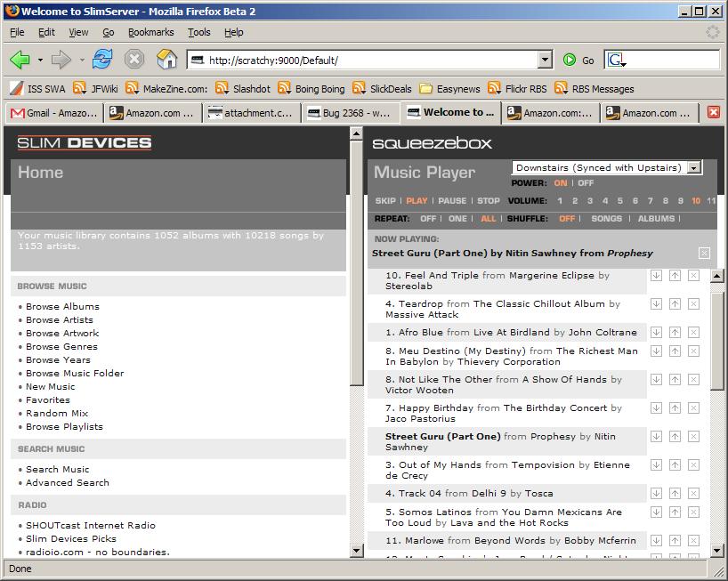Open the Bookmarks menu
The width and height of the screenshot is (728, 581).
click(150, 32)
